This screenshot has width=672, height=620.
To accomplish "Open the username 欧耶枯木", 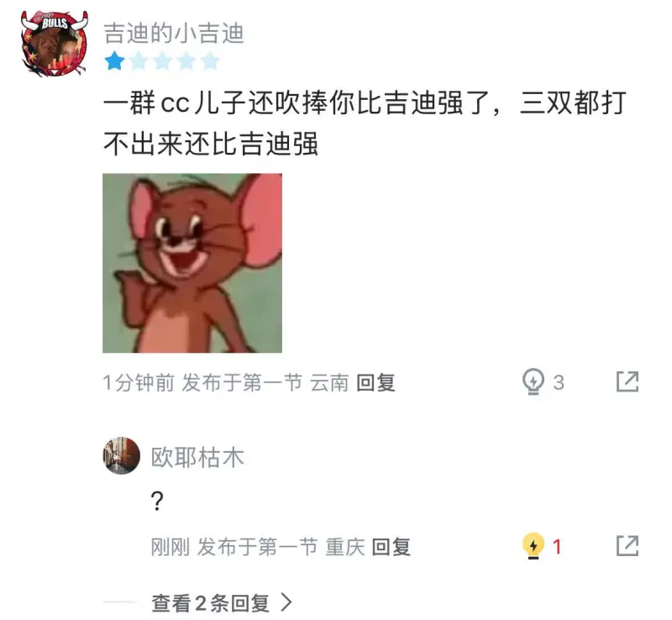I will point(197,457).
